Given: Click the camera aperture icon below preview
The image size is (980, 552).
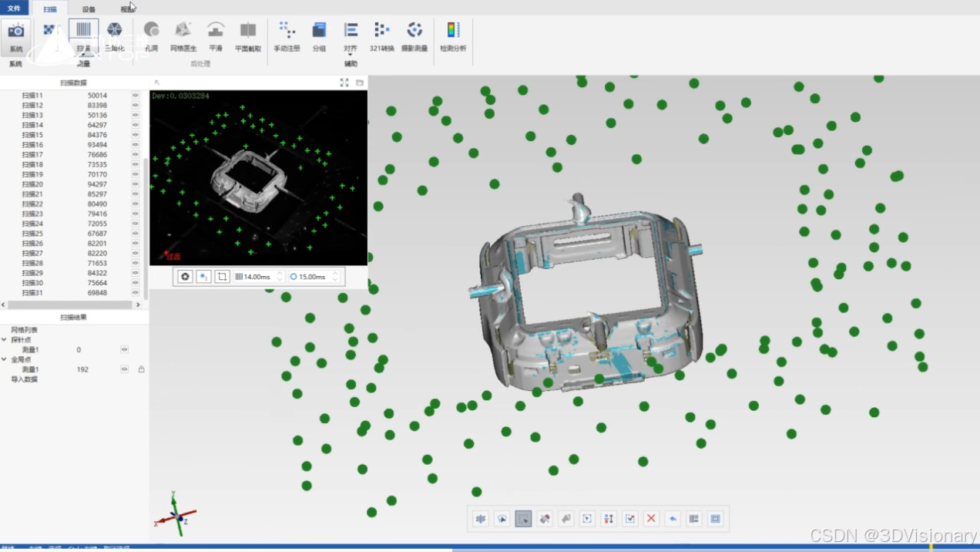Looking at the screenshot, I should point(185,276).
